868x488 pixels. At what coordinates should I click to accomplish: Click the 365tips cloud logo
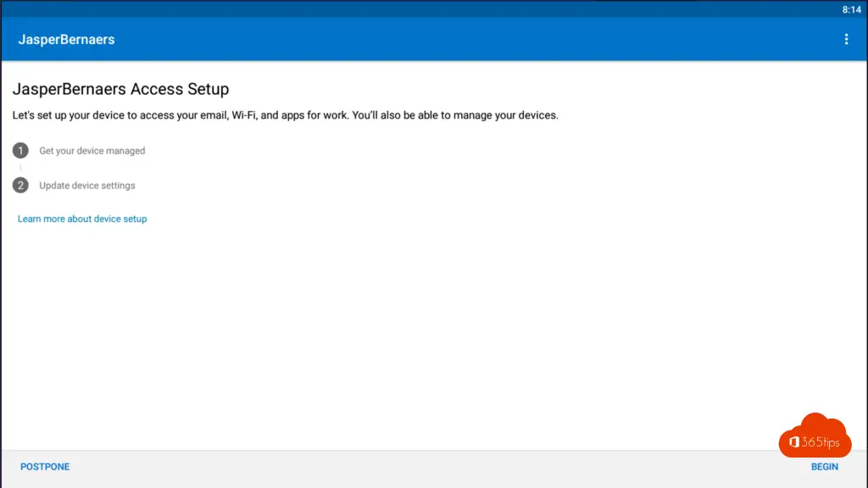pyautogui.click(x=815, y=436)
